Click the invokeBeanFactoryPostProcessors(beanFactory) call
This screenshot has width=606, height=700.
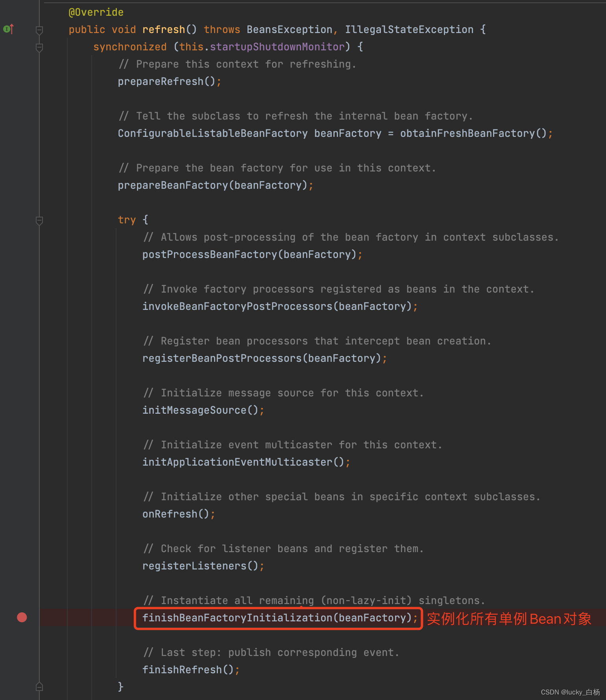pos(277,306)
